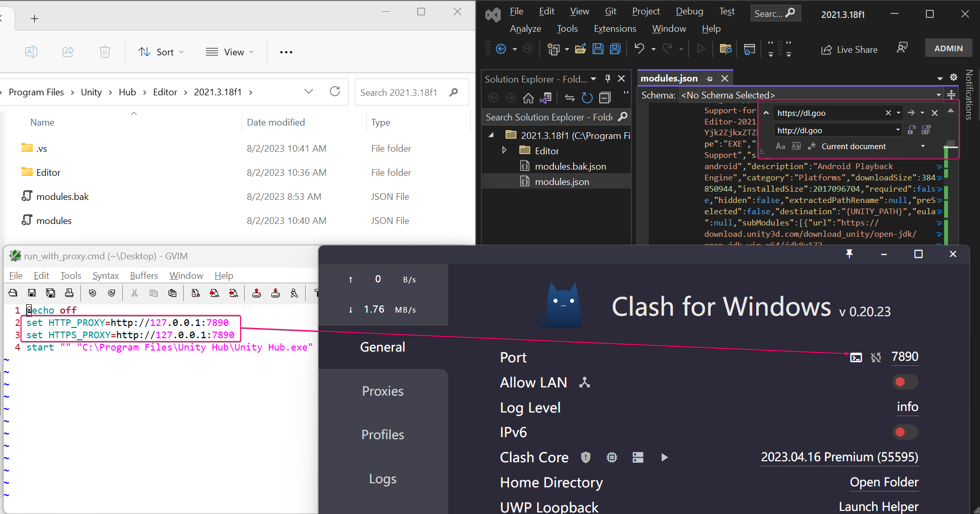Click Load Session icon in GVIM toolbar

[257, 293]
